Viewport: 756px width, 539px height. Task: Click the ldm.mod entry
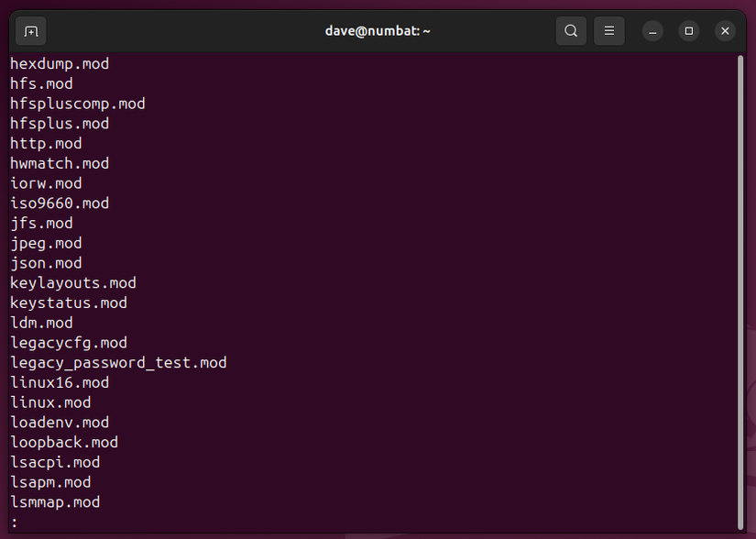pos(40,323)
